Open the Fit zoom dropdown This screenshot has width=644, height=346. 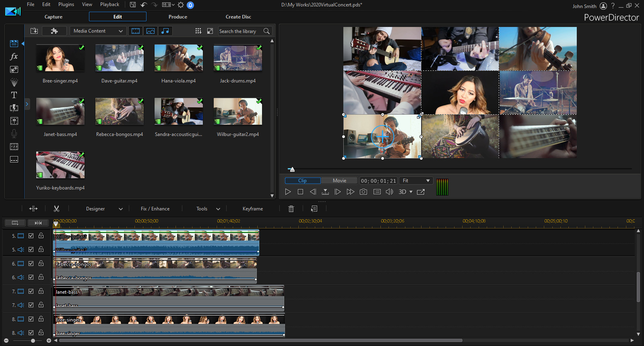click(416, 181)
